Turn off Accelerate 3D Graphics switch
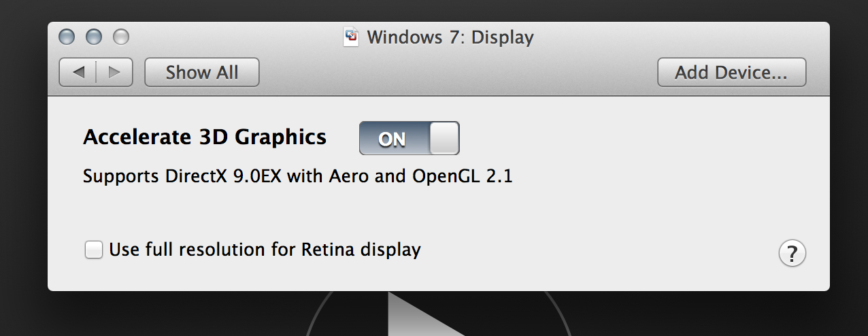Image resolution: width=868 pixels, height=336 pixels. pos(410,138)
